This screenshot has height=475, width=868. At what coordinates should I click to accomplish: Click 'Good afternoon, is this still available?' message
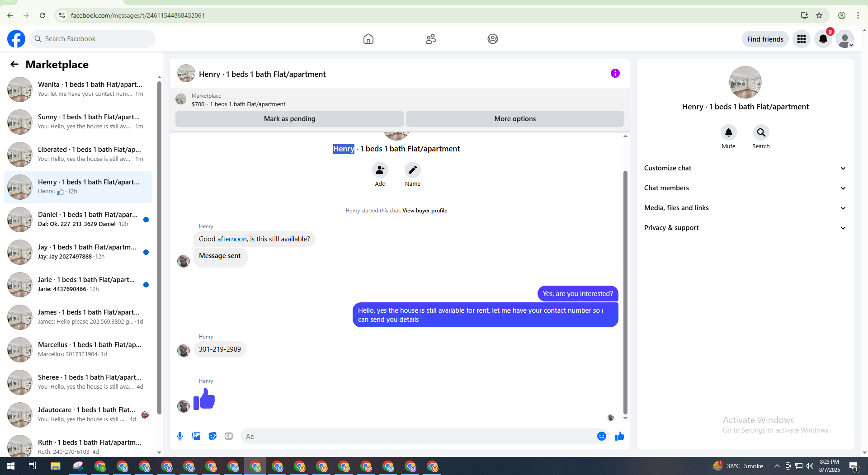tap(255, 239)
